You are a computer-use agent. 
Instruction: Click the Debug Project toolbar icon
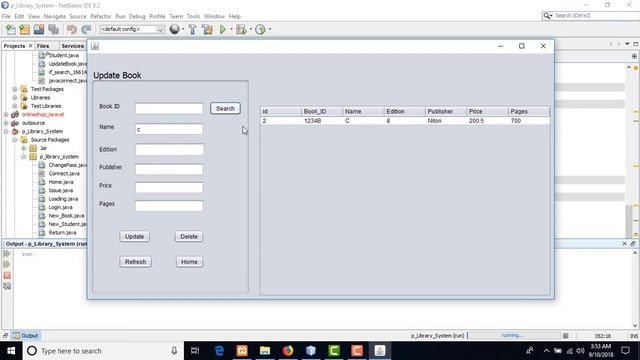(241, 29)
